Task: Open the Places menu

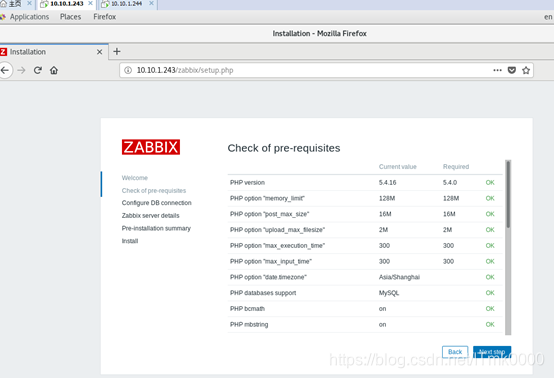Action: (x=70, y=17)
